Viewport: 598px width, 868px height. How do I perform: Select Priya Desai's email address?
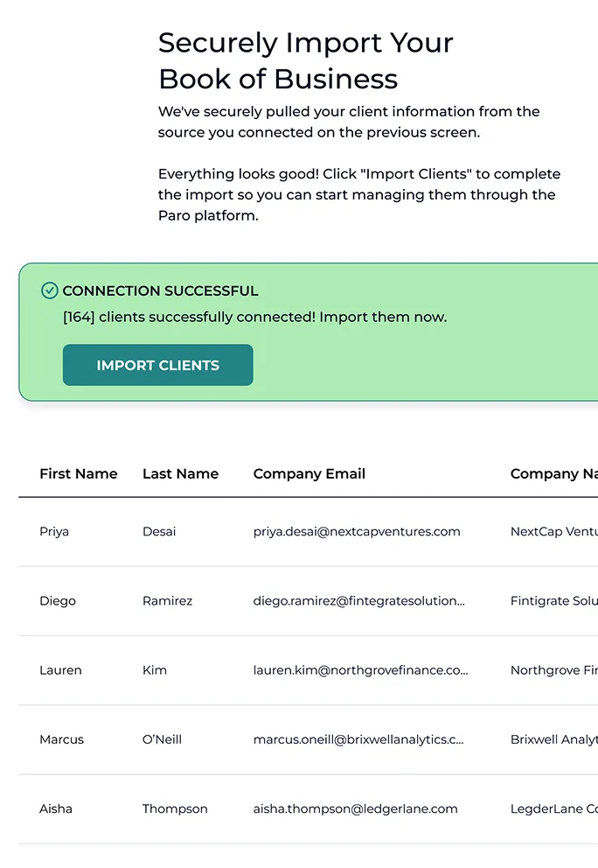(358, 531)
